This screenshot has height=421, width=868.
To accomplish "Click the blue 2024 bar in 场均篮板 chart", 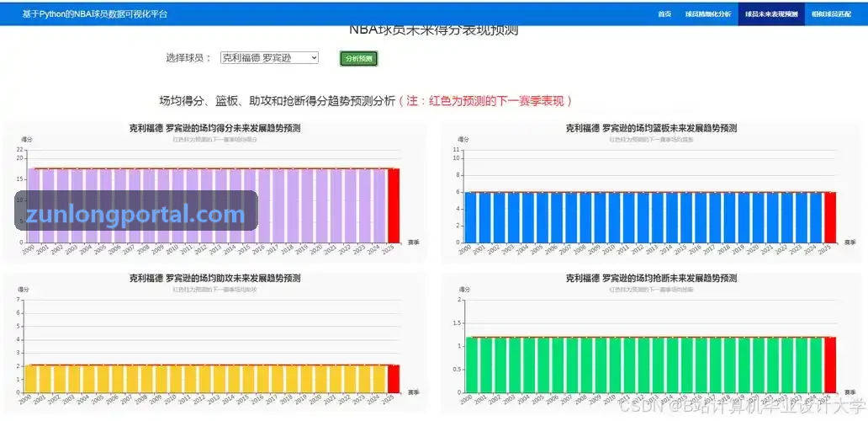I will pyautogui.click(x=816, y=217).
